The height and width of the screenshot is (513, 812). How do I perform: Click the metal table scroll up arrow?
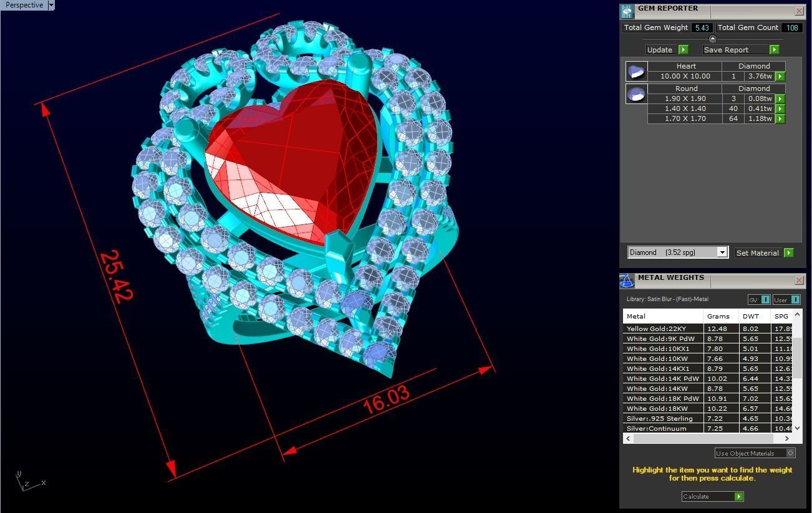[x=797, y=314]
